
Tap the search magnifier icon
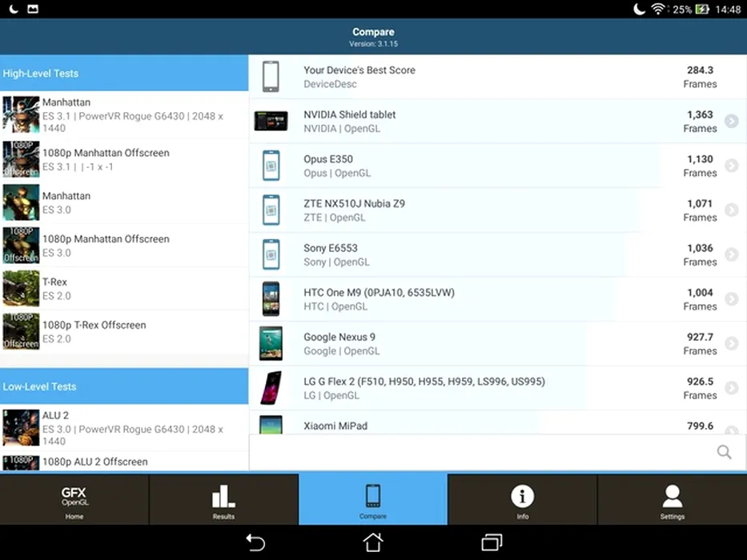pyautogui.click(x=724, y=453)
